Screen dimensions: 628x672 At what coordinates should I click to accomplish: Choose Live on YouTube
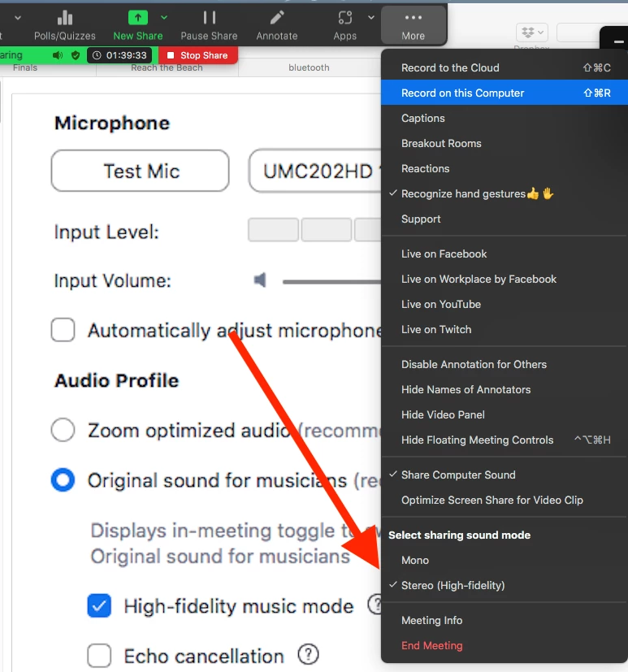point(505,304)
